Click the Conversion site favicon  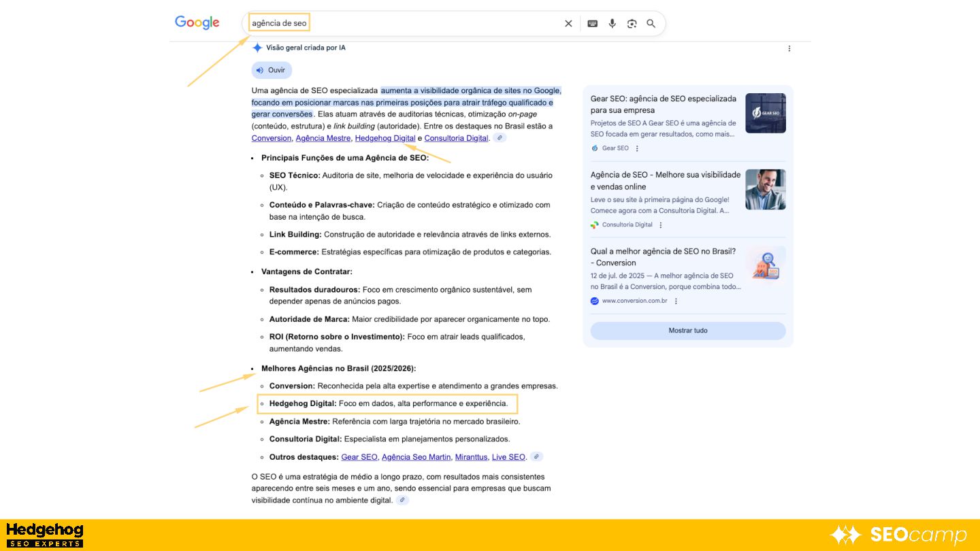pyautogui.click(x=595, y=301)
